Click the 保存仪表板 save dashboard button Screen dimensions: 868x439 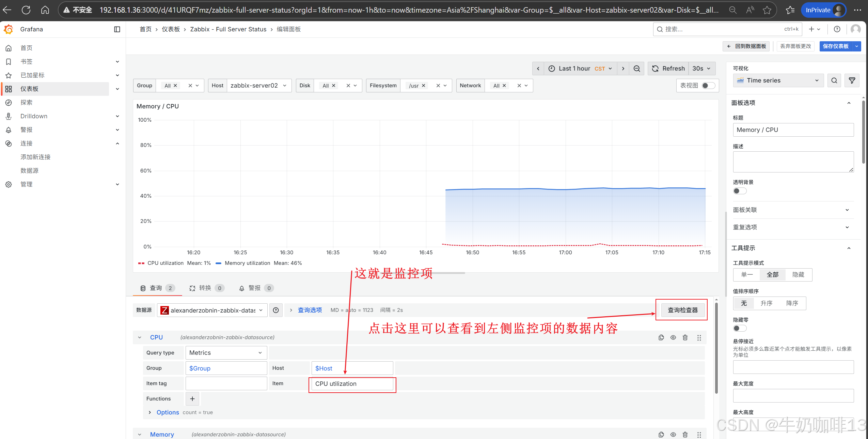tap(835, 46)
